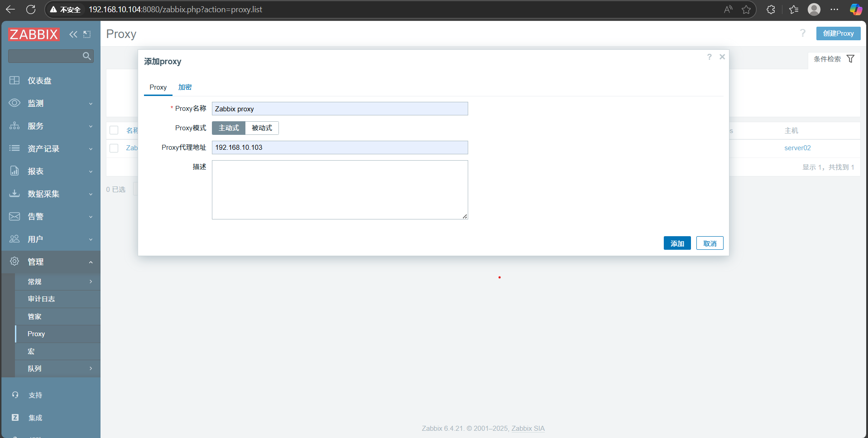
Task: Open the Zabbix SIA footer link
Action: [528, 428]
